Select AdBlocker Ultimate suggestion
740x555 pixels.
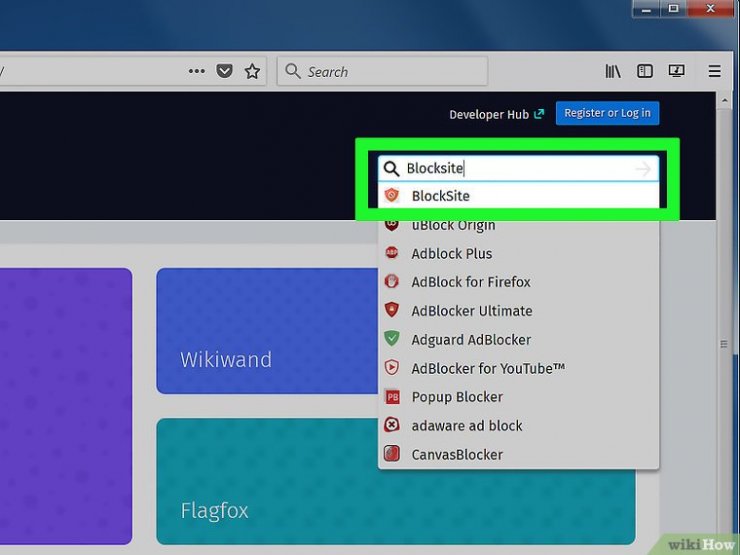pyautogui.click(x=518, y=311)
